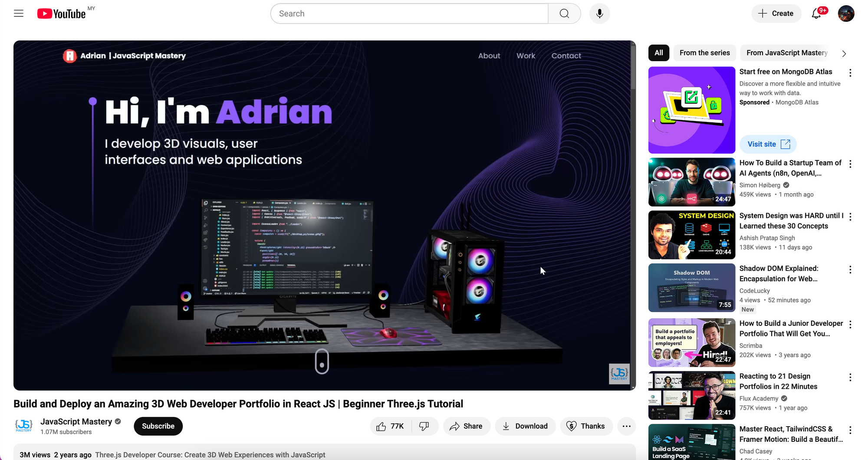The width and height of the screenshot is (868, 460).
Task: Click '1.07M subscribers' text
Action: [66, 432]
